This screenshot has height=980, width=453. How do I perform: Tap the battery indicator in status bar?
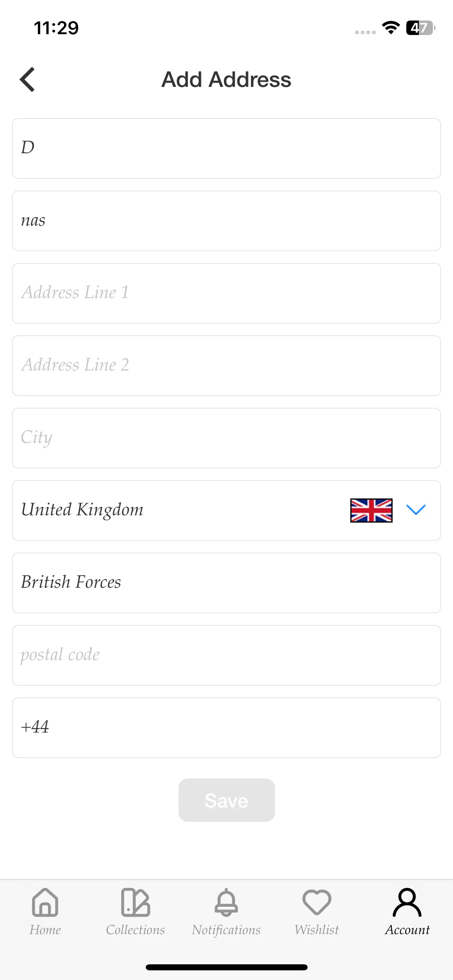point(421,28)
